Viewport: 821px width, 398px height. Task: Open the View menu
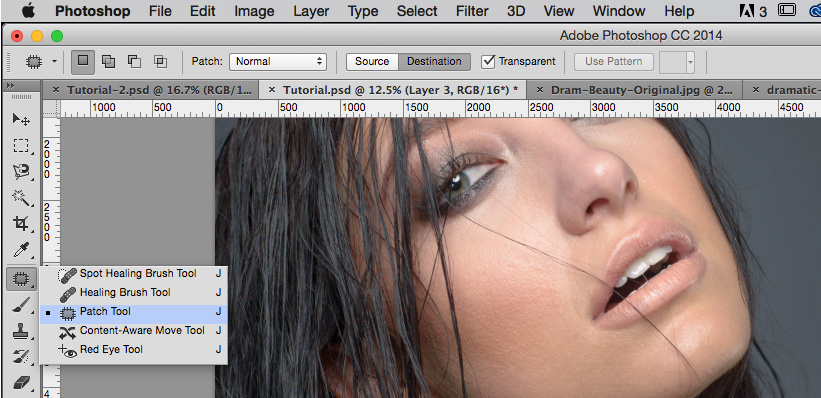559,11
